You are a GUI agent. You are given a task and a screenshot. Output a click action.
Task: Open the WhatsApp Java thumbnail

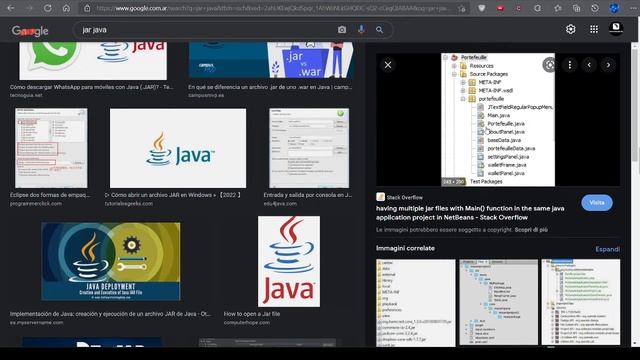(x=93, y=60)
